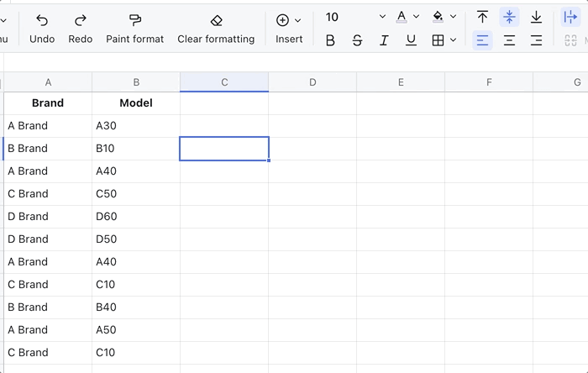The width and height of the screenshot is (588, 373).
Task: Click the Undo icon
Action: (42, 20)
